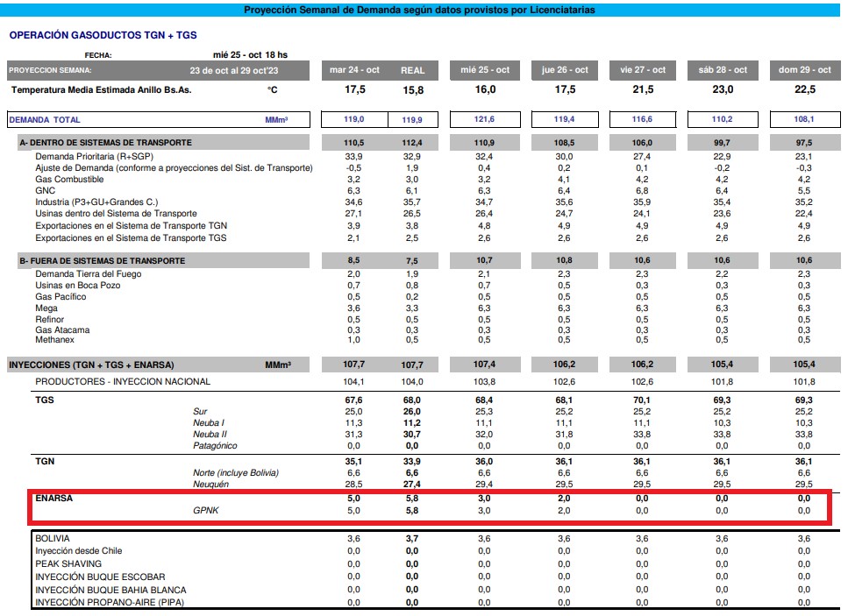Viewport: 848px width, 616px height.
Task: Select the "INYECCIONES (TGN + TGS + ENARSA)" header
Action: [91, 365]
